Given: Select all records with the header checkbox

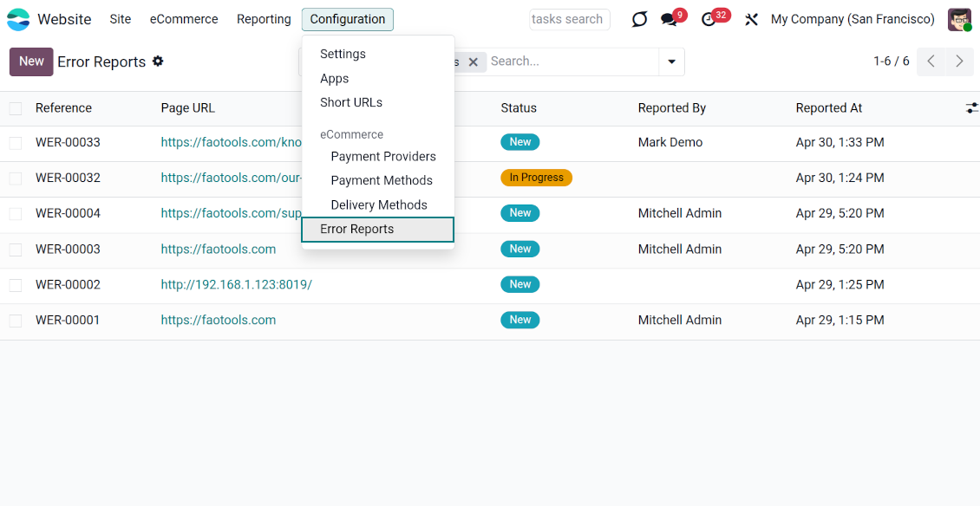Looking at the screenshot, I should 14,107.
